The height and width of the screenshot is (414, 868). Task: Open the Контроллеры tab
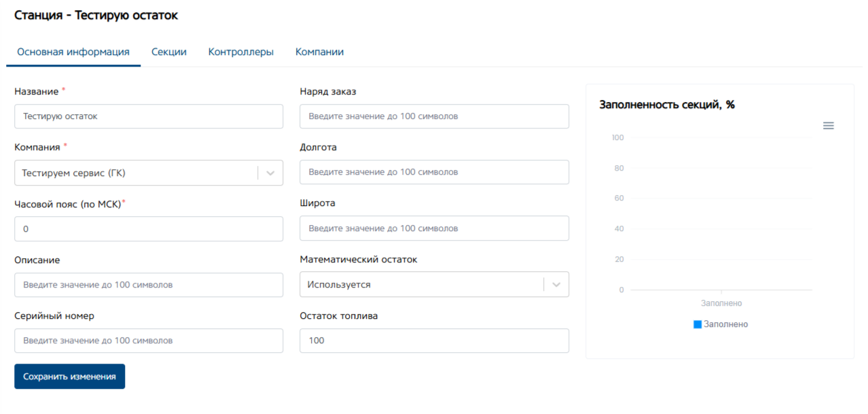[241, 52]
